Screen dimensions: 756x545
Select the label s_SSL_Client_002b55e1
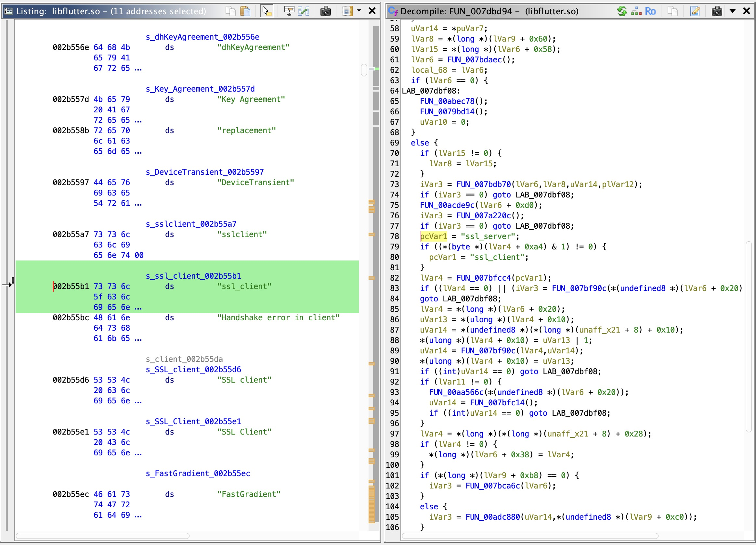(x=193, y=421)
